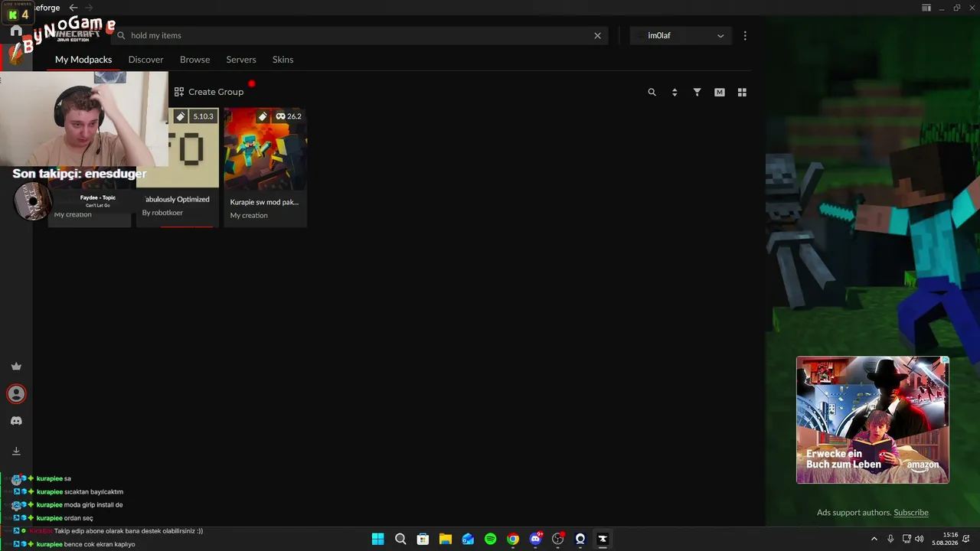
Task: Open the user profile icon in the sidebar
Action: point(16,394)
